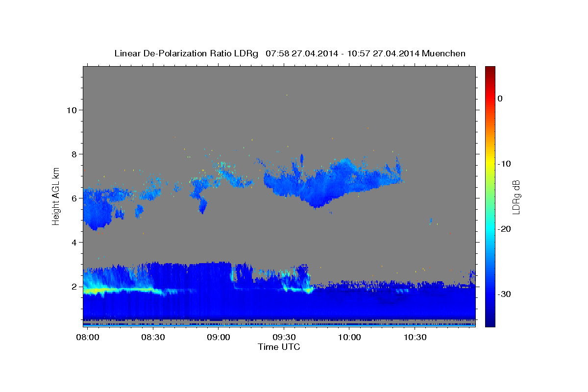Viewport: 588px width, 392px height.
Task: Click the colorbar tick label '-30'
Action: 505,294
